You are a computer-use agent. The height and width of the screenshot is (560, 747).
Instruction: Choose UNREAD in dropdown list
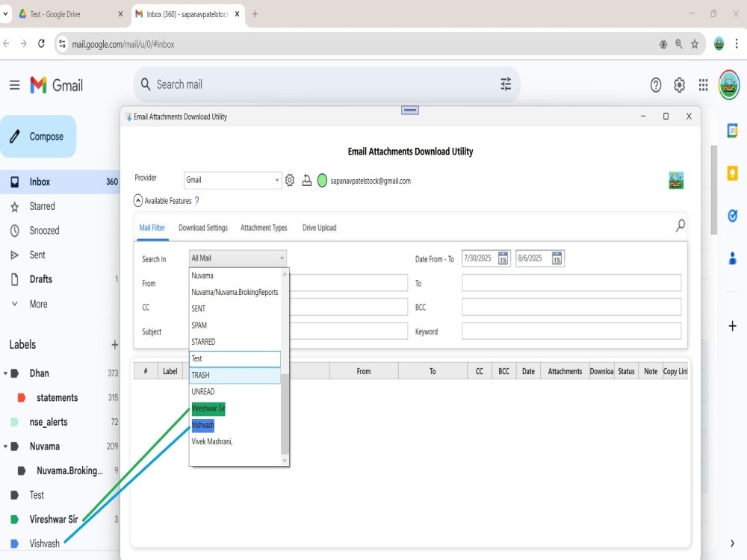pyautogui.click(x=235, y=392)
